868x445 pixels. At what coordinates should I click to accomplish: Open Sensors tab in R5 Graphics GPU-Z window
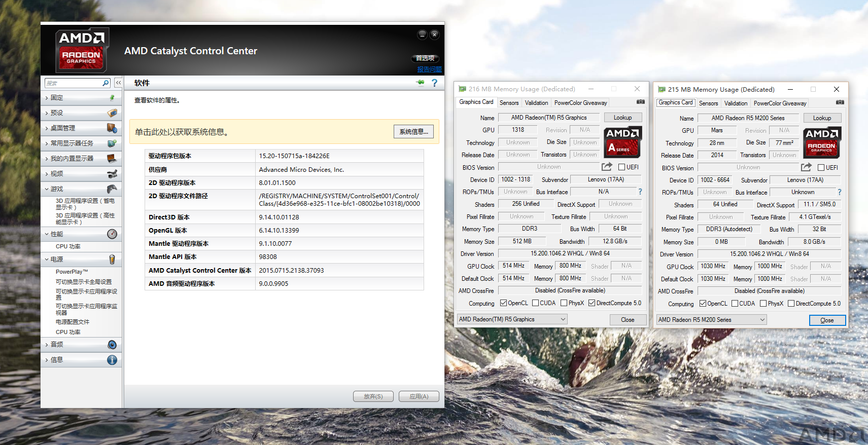pos(509,102)
